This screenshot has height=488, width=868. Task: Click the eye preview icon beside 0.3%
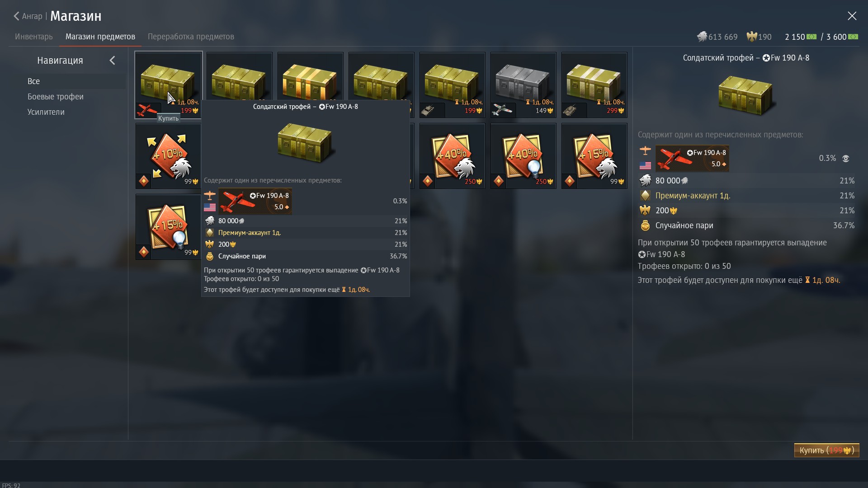845,159
